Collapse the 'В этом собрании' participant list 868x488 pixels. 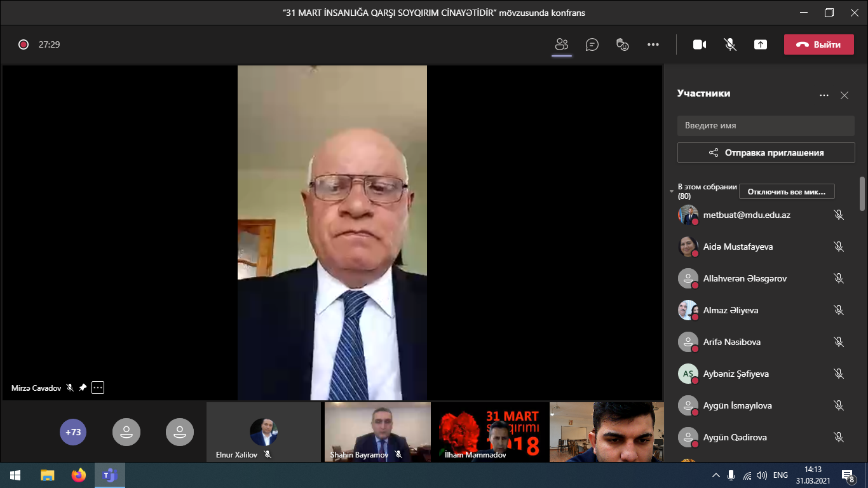(672, 191)
